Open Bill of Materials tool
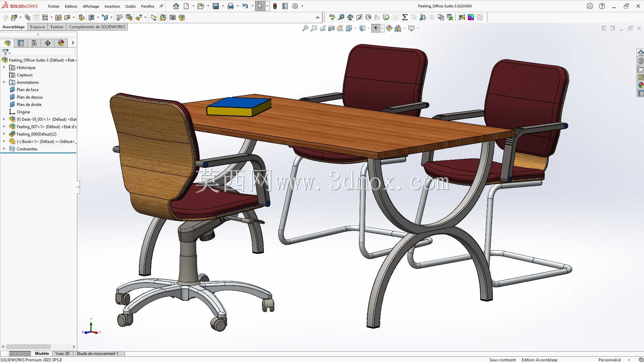Viewport: 644px width, 362px height. [x=129, y=17]
